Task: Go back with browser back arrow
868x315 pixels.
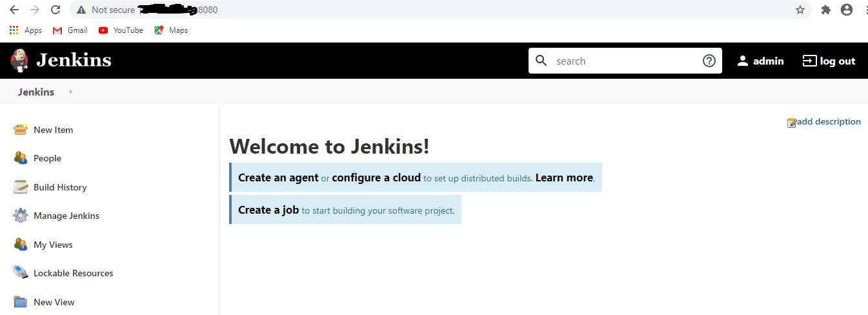Action: click(x=14, y=10)
